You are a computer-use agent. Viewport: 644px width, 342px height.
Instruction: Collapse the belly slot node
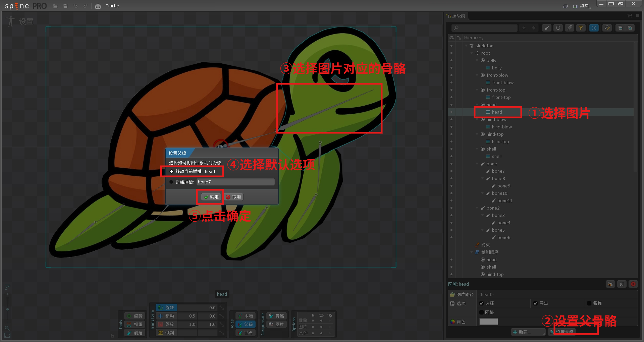click(477, 60)
